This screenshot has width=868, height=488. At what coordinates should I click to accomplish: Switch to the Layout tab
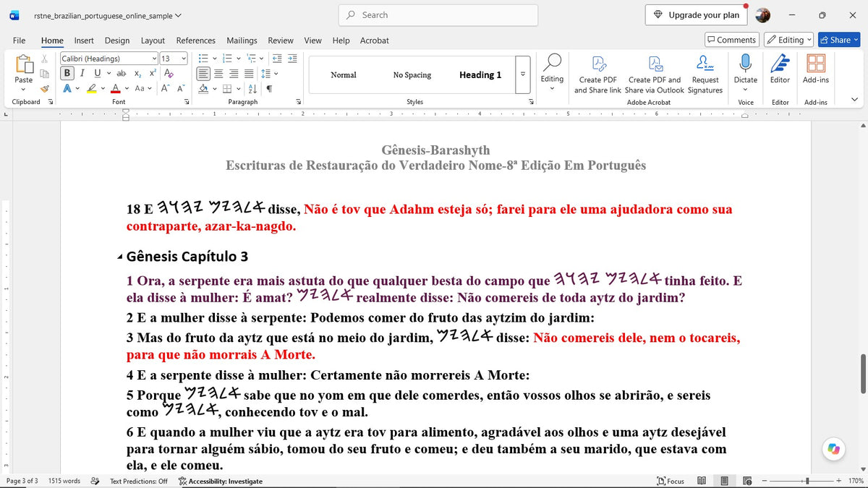(x=153, y=40)
